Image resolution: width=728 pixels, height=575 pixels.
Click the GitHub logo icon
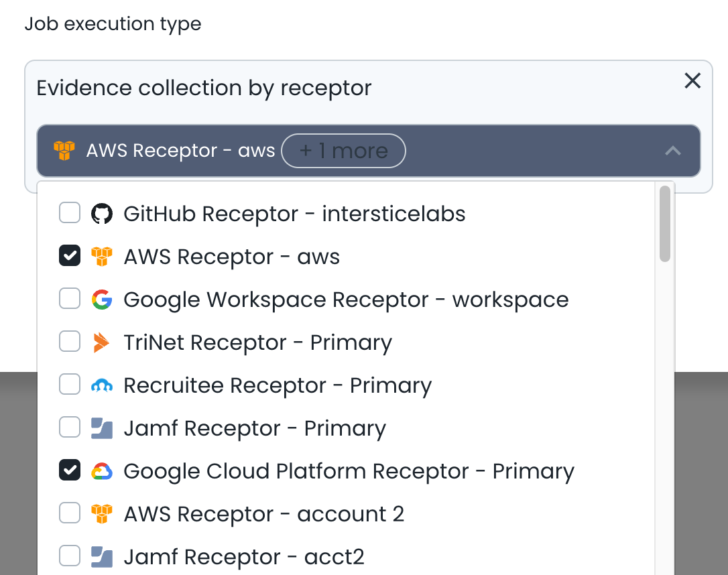coord(101,214)
